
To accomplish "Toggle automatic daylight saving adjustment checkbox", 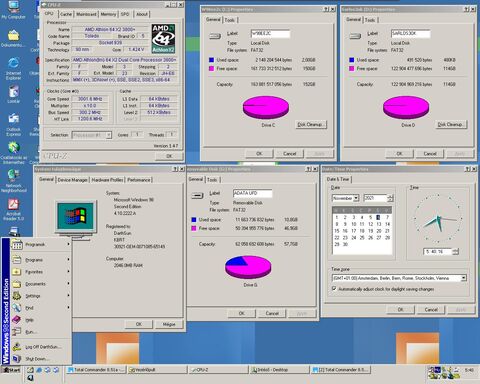I will coord(334,289).
